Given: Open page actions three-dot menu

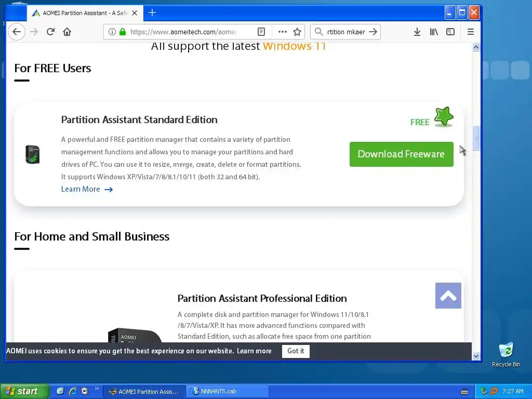Looking at the screenshot, I should [x=282, y=32].
